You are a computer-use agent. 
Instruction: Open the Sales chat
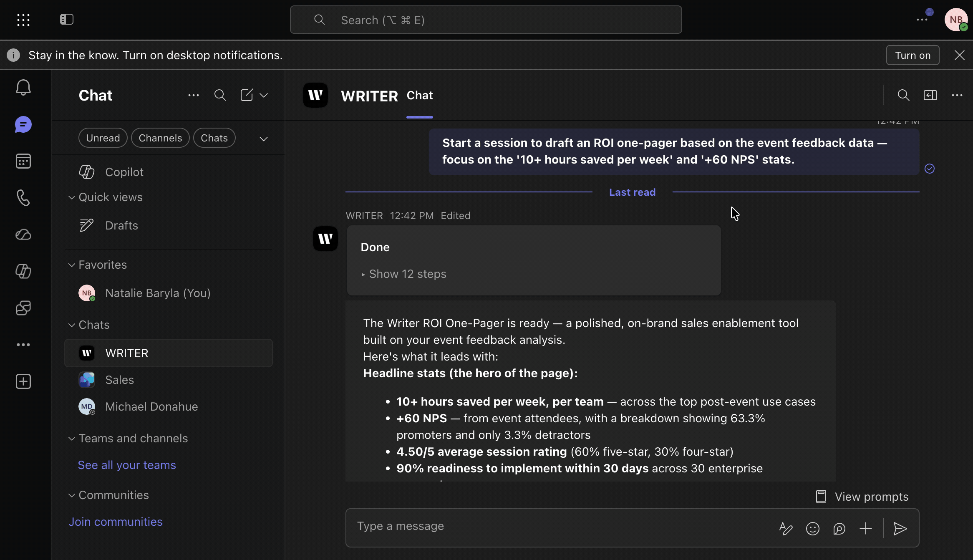[169, 380]
